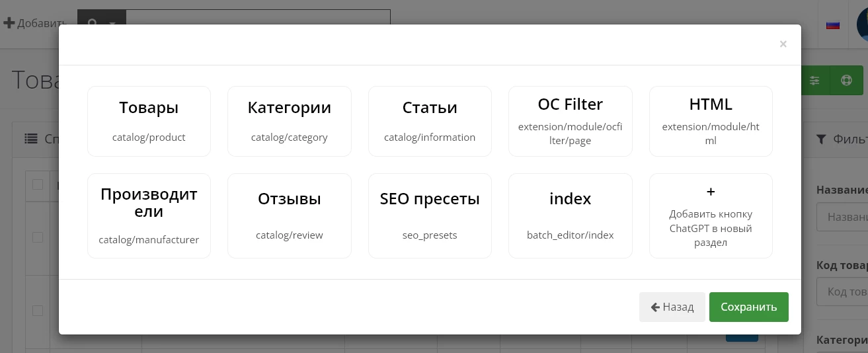868x353 pixels.
Task: Click the list icon in the panel header
Action: (x=31, y=139)
